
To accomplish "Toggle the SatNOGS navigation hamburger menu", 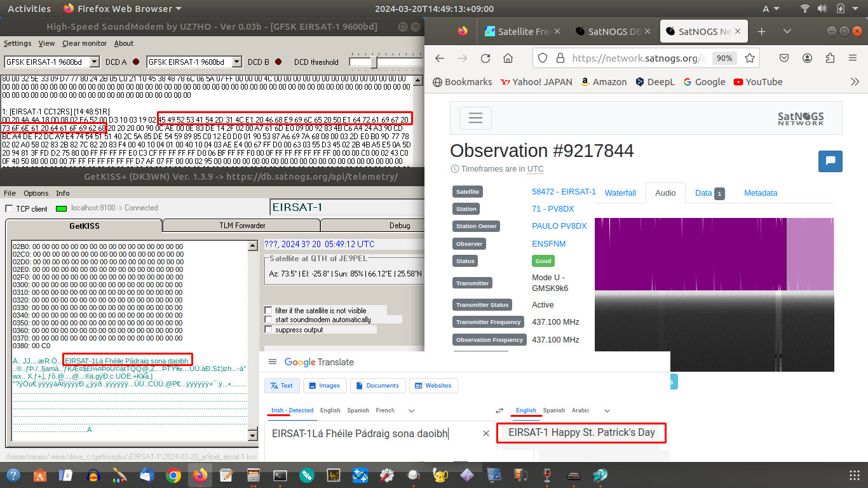I will (x=475, y=118).
